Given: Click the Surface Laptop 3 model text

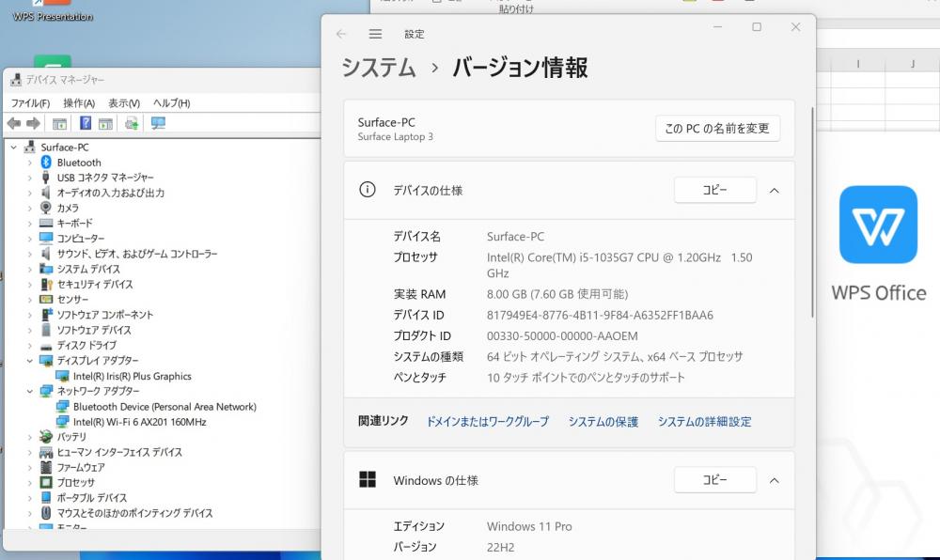Looking at the screenshot, I should (395, 136).
